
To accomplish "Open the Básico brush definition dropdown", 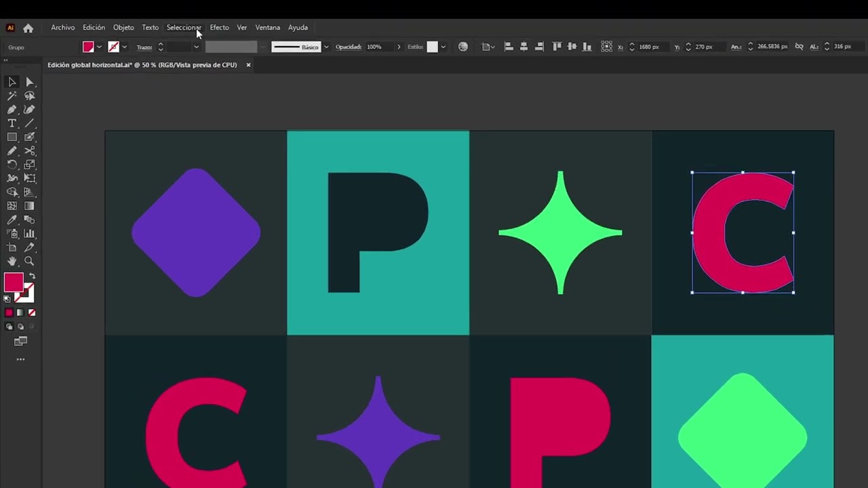I will [x=326, y=47].
